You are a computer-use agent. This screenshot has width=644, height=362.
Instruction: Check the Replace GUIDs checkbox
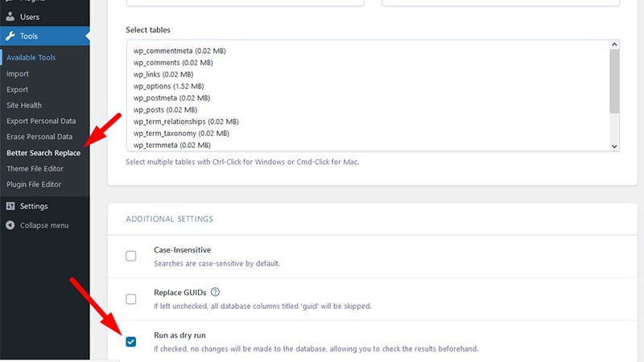click(131, 298)
